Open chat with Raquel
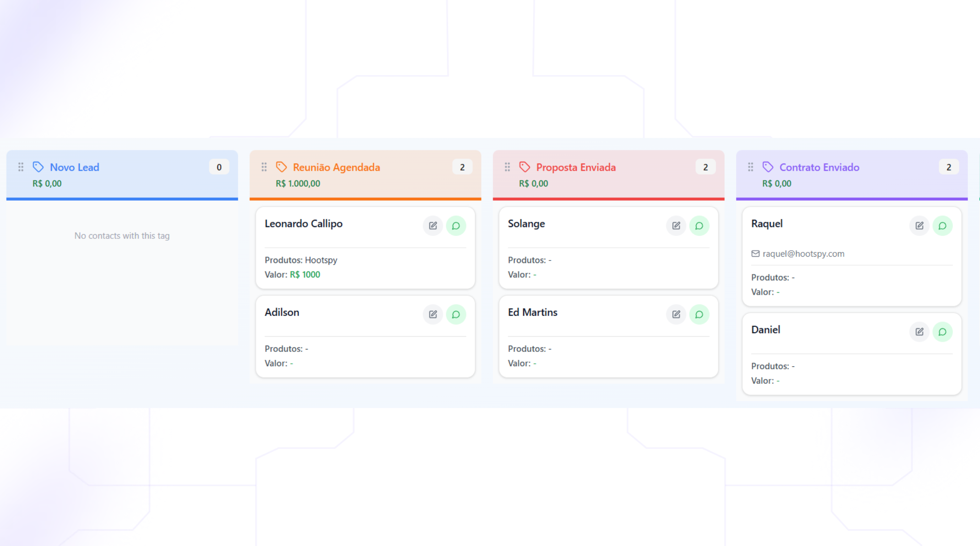This screenshot has width=980, height=546. click(x=942, y=226)
